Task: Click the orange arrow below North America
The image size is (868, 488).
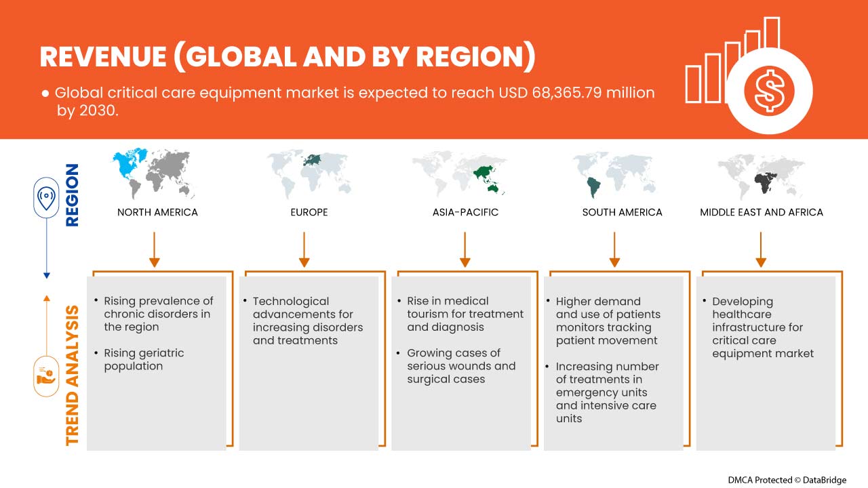Action: [x=154, y=249]
